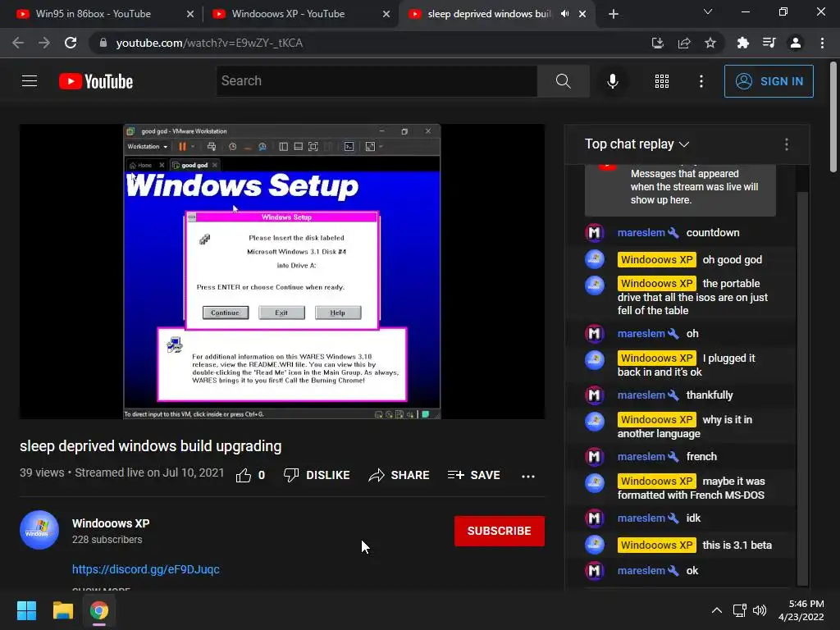Click the install app icon in address bar
840x630 pixels.
click(x=657, y=43)
